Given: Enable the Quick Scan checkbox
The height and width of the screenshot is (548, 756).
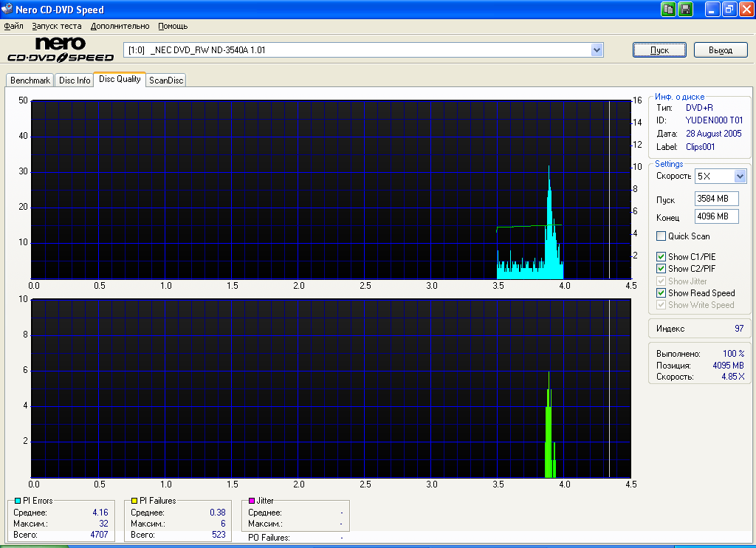Looking at the screenshot, I should coord(661,236).
